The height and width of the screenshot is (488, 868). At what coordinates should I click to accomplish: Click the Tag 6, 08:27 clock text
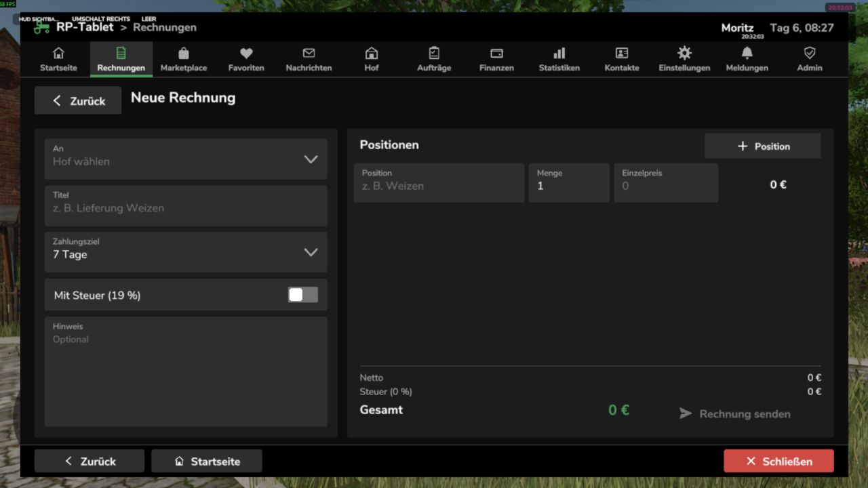802,28
